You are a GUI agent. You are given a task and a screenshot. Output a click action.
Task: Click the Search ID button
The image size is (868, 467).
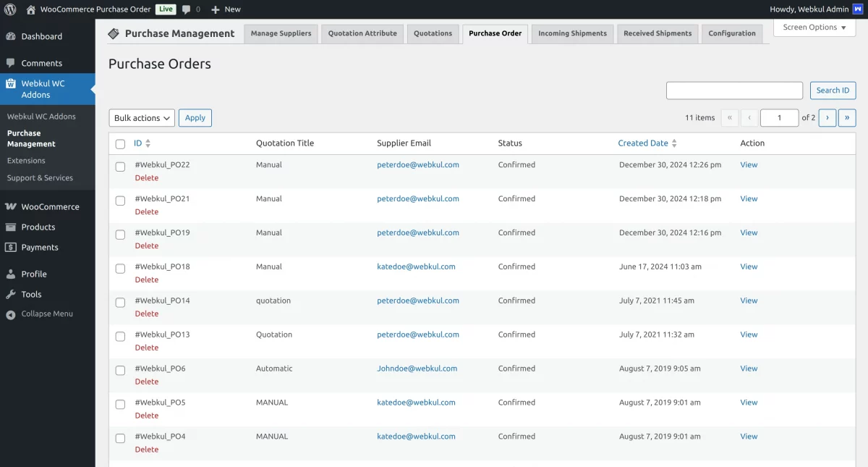click(x=833, y=90)
